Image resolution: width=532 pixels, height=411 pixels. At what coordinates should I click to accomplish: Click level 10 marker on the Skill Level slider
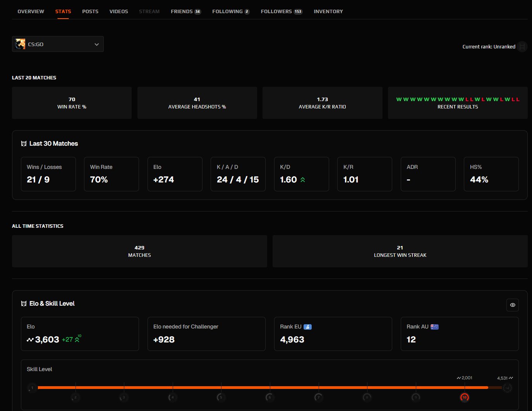tap(464, 397)
